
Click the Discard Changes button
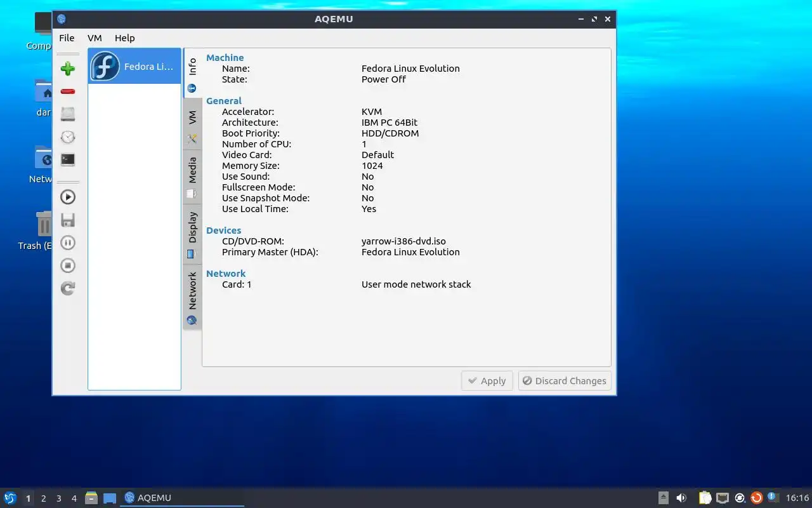[x=565, y=381]
